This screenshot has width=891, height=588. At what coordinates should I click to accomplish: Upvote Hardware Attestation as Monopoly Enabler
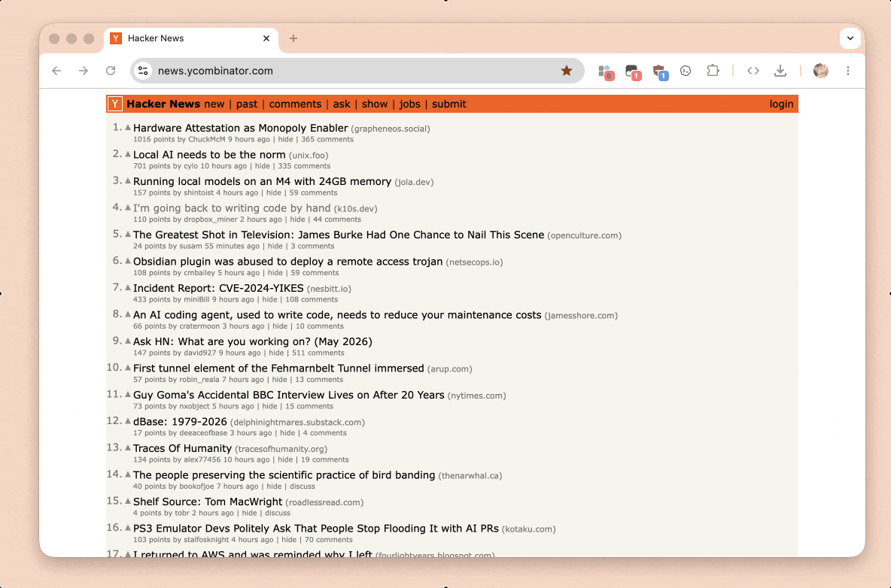tap(128, 128)
